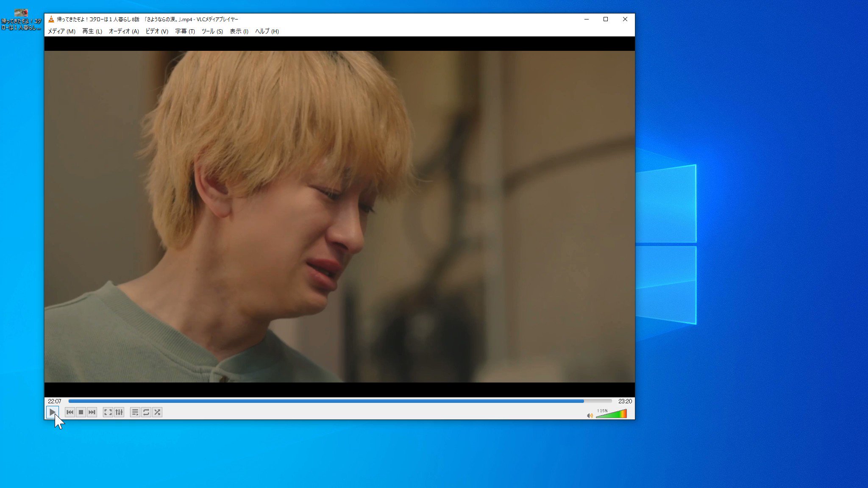The height and width of the screenshot is (488, 868).
Task: Open extended settings equalizer panel
Action: [119, 412]
